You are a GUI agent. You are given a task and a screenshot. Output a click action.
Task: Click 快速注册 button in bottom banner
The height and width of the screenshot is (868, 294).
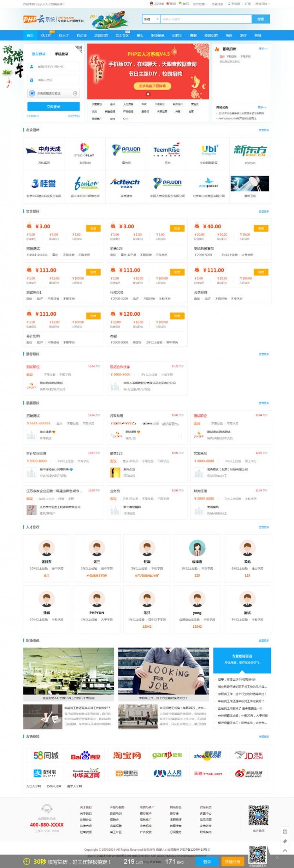coord(232,862)
